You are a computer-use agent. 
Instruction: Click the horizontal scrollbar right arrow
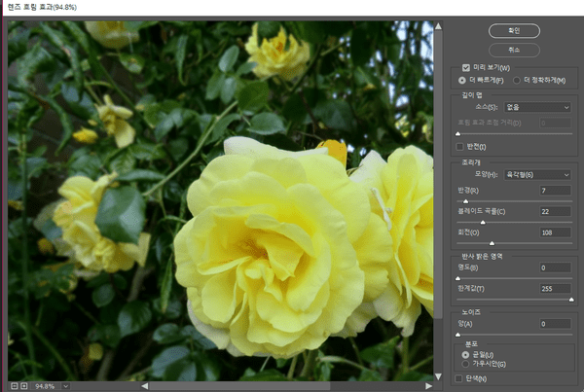(x=427, y=386)
